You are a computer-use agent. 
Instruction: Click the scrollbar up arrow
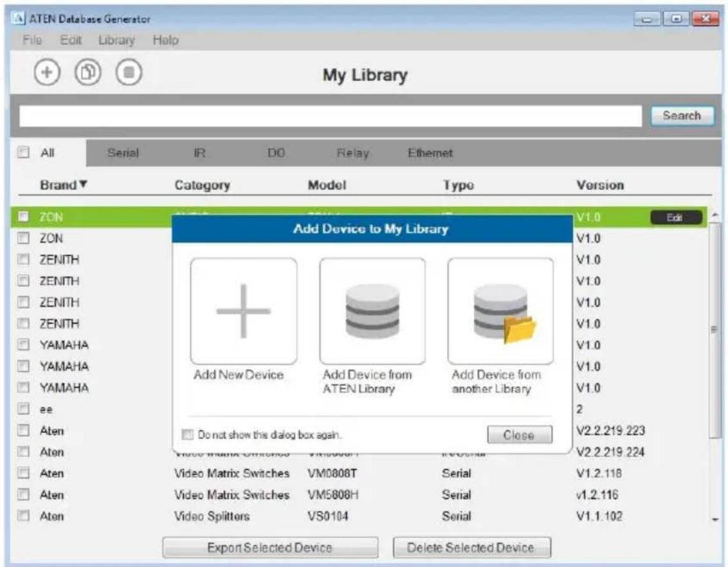(715, 215)
